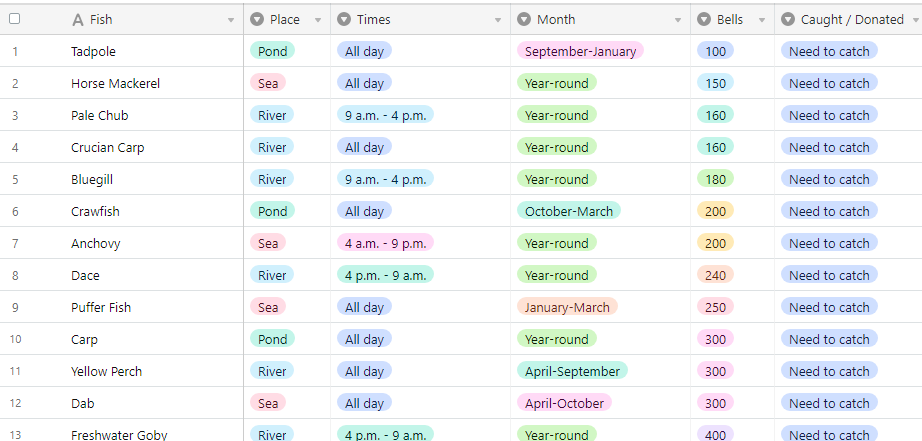Expand the Place column options arrow
This screenshot has width=922, height=441.
tap(318, 20)
